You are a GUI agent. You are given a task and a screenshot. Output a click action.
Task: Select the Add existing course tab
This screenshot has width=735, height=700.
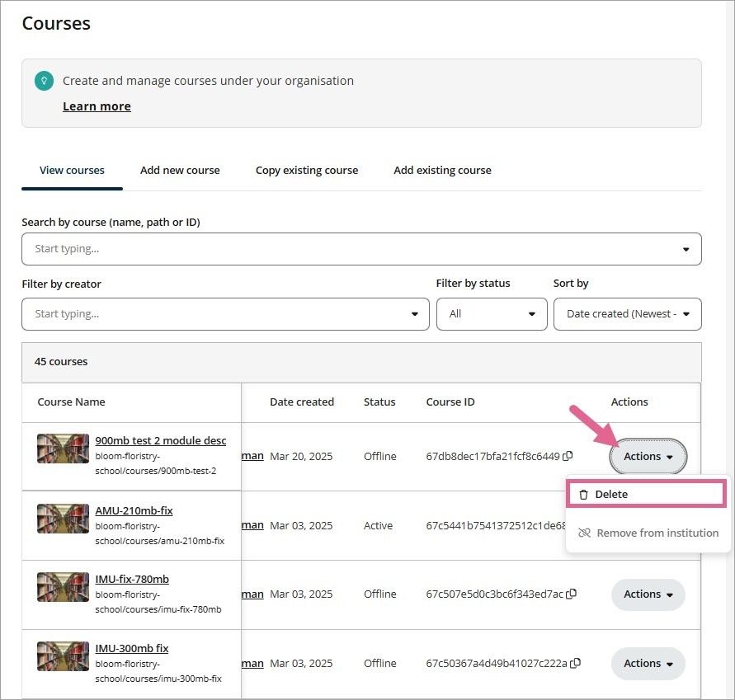point(442,171)
